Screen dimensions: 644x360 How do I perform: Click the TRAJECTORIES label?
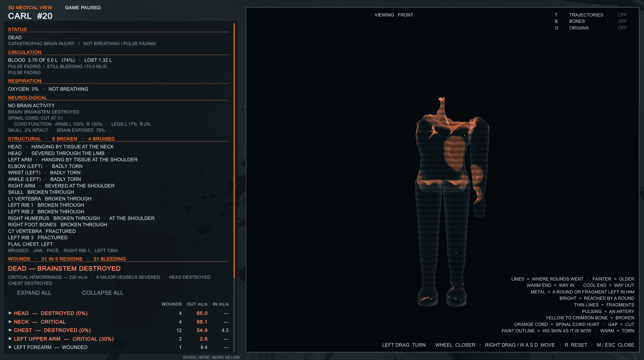click(586, 15)
